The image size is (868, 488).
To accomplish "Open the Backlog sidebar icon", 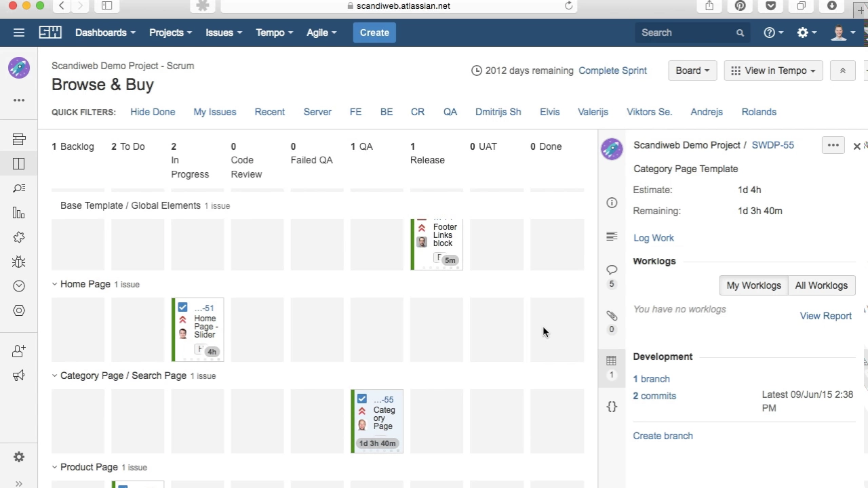I will tap(19, 139).
